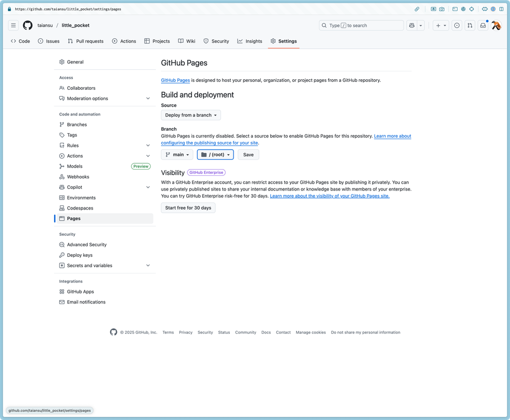Open GitHub Copilot chat icon
The width and height of the screenshot is (510, 420).
pyautogui.click(x=412, y=25)
